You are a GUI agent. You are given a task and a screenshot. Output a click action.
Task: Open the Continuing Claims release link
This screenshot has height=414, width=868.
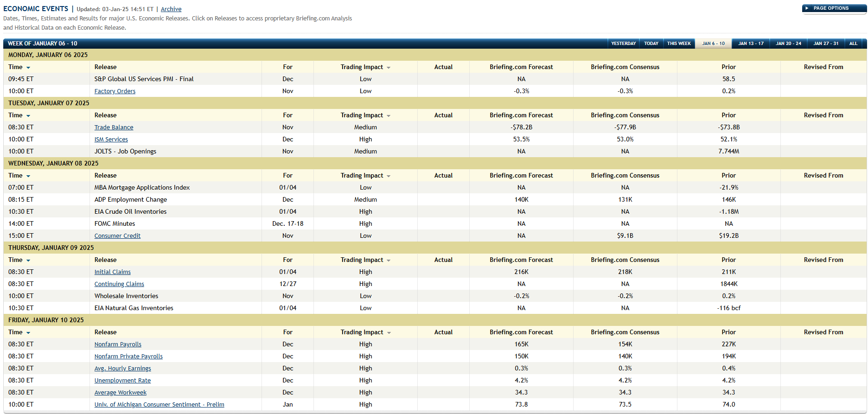tap(119, 284)
